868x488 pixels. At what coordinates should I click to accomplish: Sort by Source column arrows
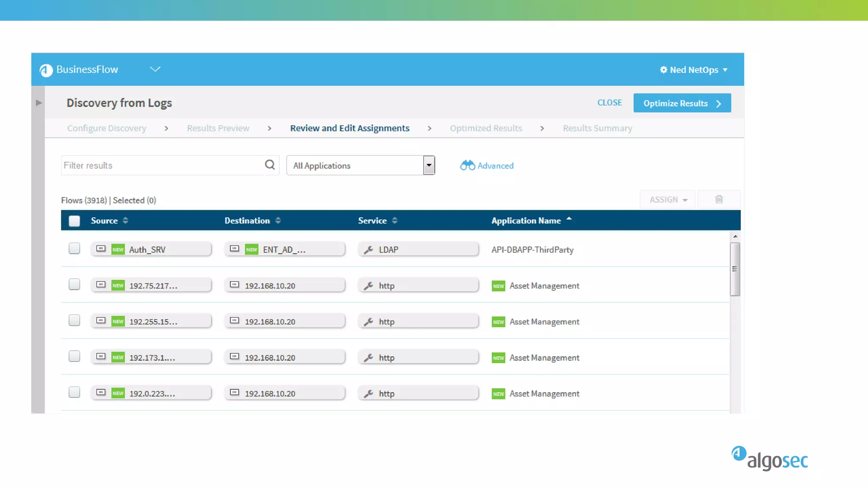[x=125, y=221]
